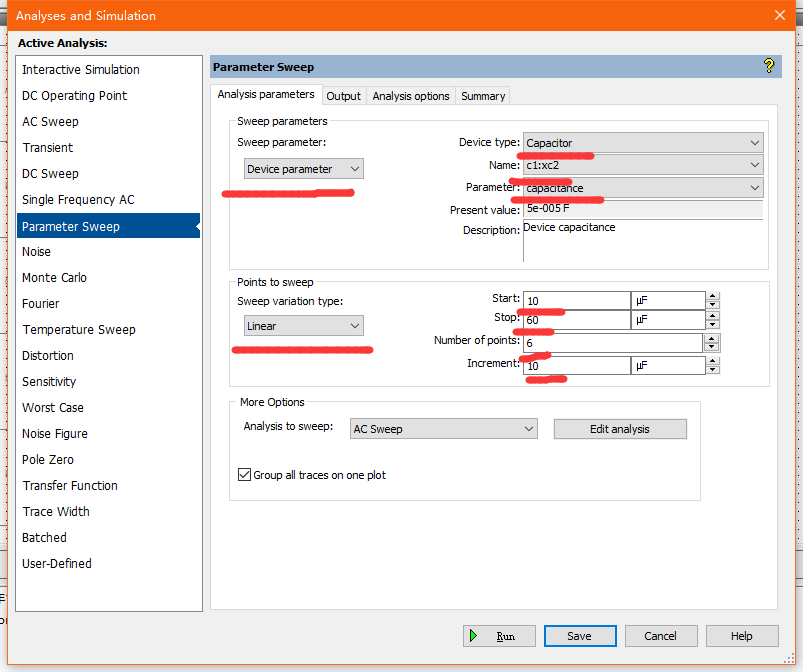Click the Edit analysis button
This screenshot has height=672, width=803.
tap(620, 429)
